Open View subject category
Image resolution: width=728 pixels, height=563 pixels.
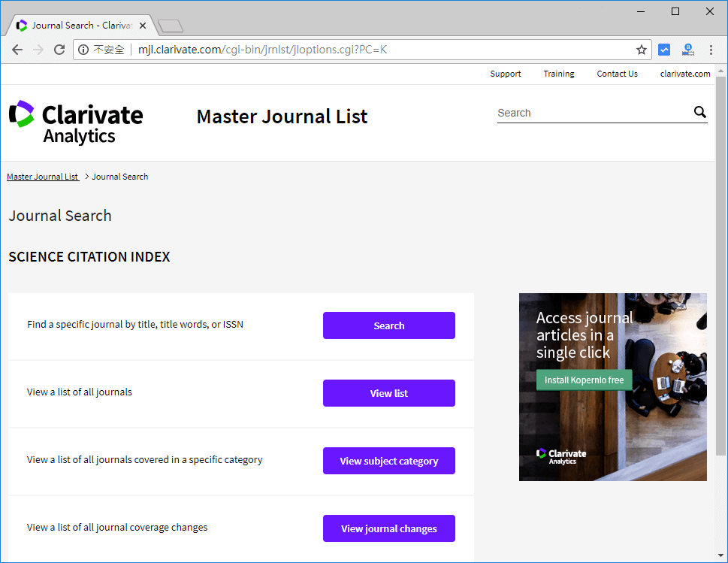click(x=388, y=461)
